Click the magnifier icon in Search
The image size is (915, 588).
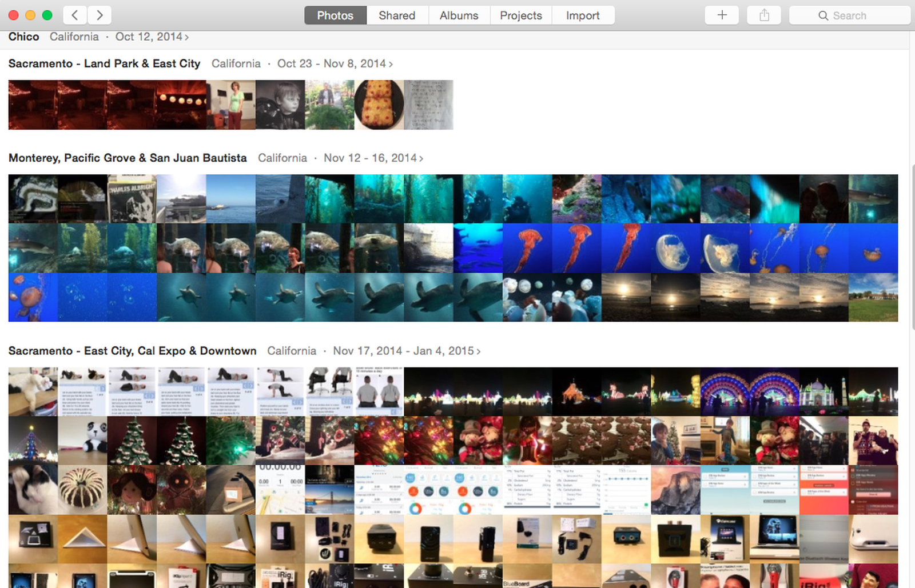823,15
